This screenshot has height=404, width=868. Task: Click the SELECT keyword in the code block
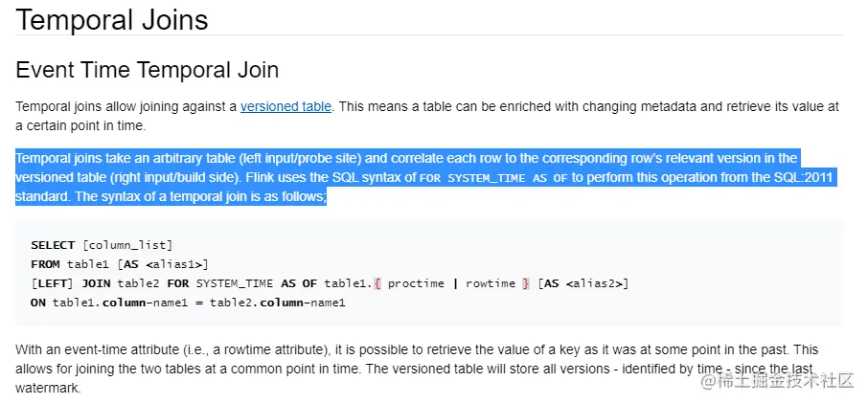click(53, 245)
